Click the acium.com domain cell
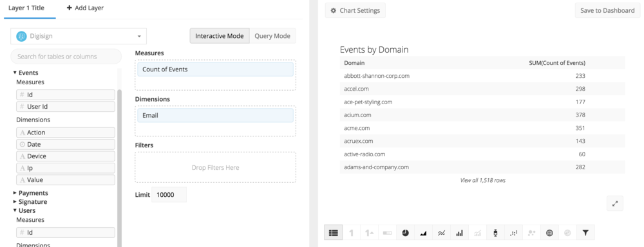Image resolution: width=644 pixels, height=247 pixels. tap(357, 115)
